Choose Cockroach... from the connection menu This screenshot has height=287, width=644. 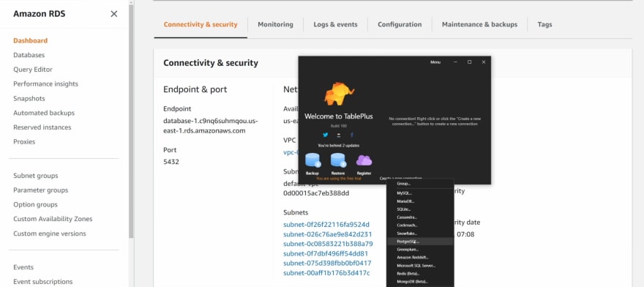pos(420,225)
